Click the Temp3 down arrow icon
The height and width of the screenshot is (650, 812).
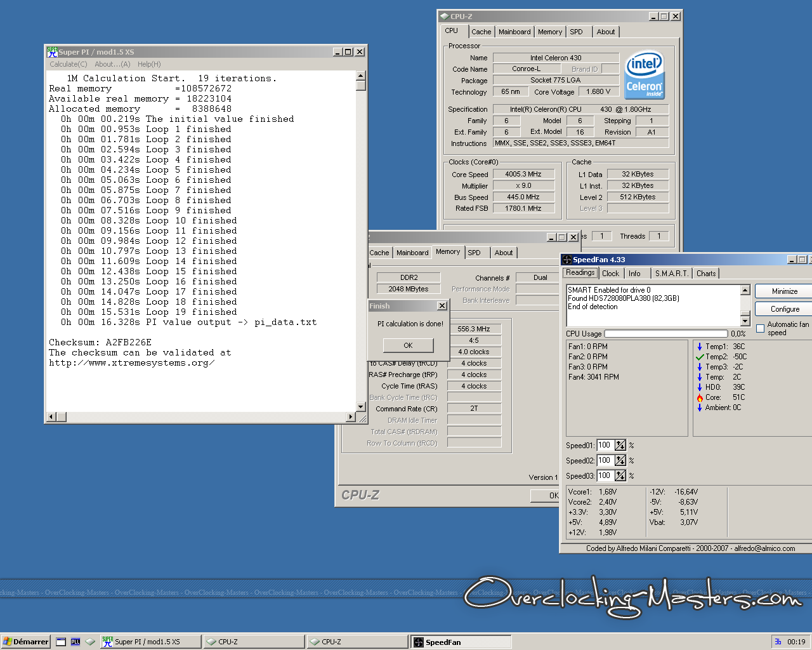coord(700,367)
